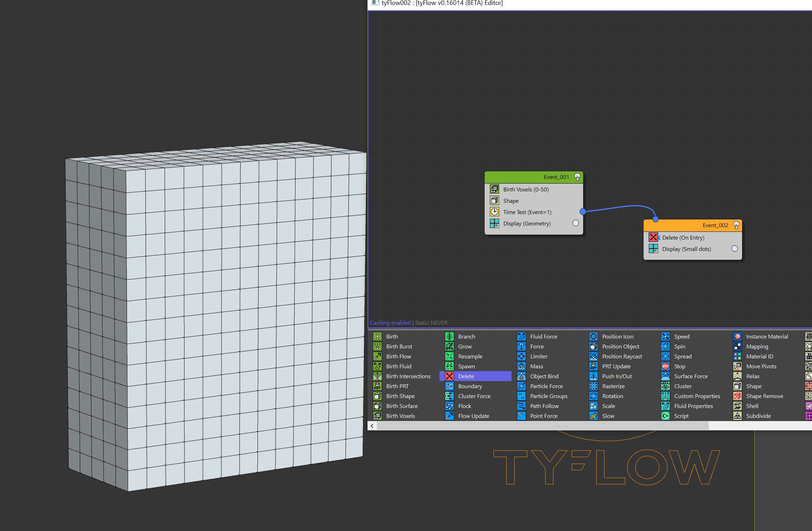The height and width of the screenshot is (531, 812).
Task: Toggle Event_002 lightbulb enable icon
Action: tap(736, 225)
